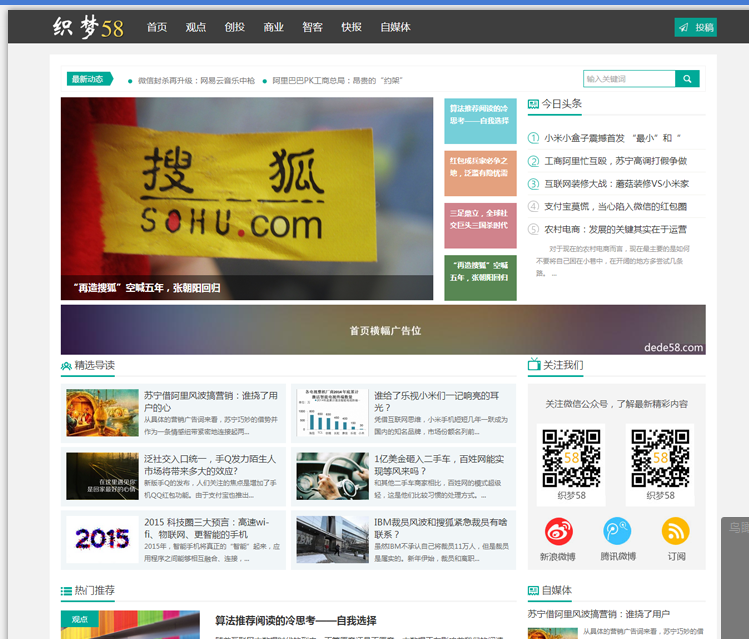Go to the 首页 nav item
The image size is (749, 639).
pyautogui.click(x=157, y=27)
